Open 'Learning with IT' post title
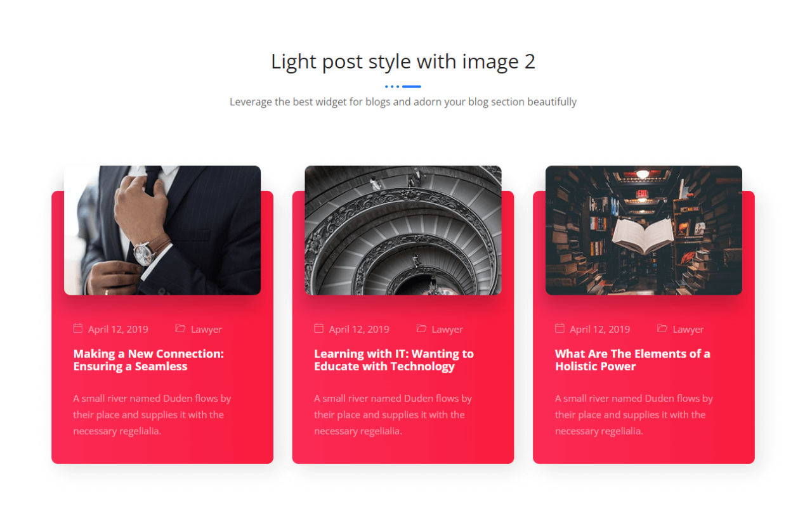 point(393,360)
